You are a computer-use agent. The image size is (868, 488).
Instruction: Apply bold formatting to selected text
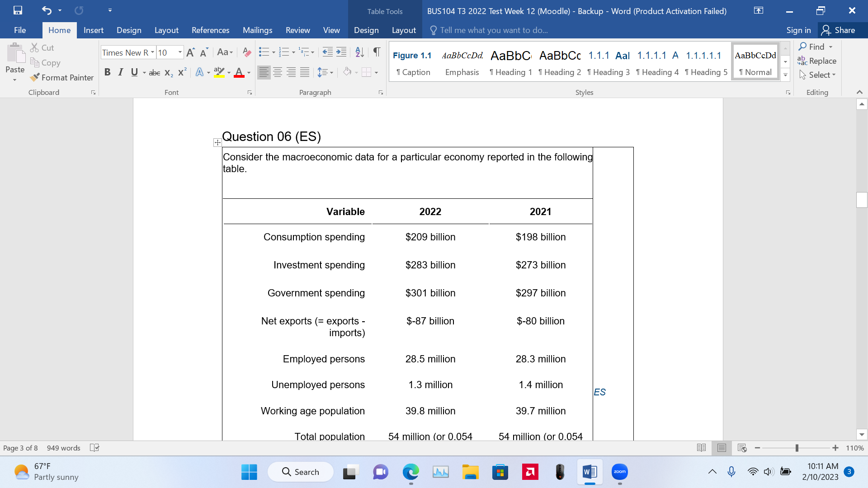point(108,72)
